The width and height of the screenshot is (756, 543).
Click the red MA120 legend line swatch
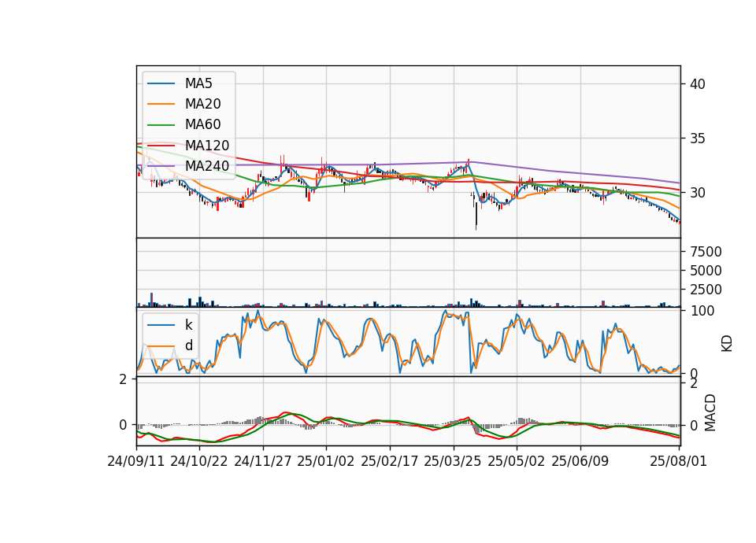point(161,146)
